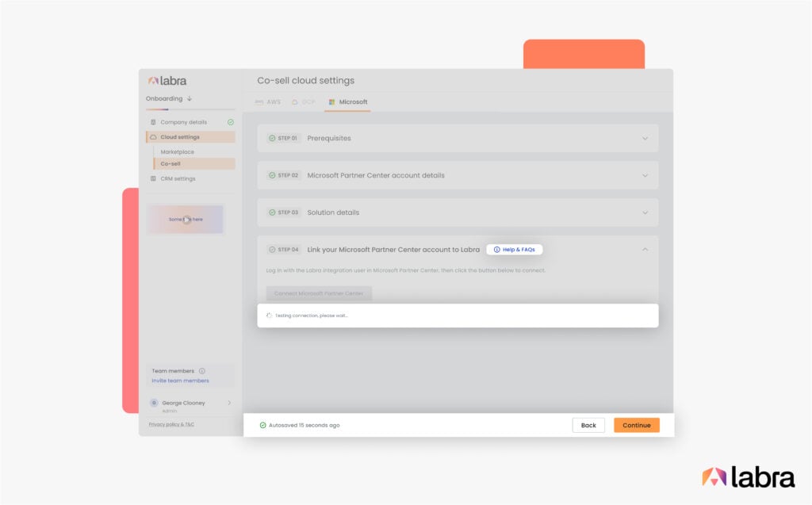The image size is (812, 505).
Task: Select the Co-sell sub-item
Action: (194, 163)
